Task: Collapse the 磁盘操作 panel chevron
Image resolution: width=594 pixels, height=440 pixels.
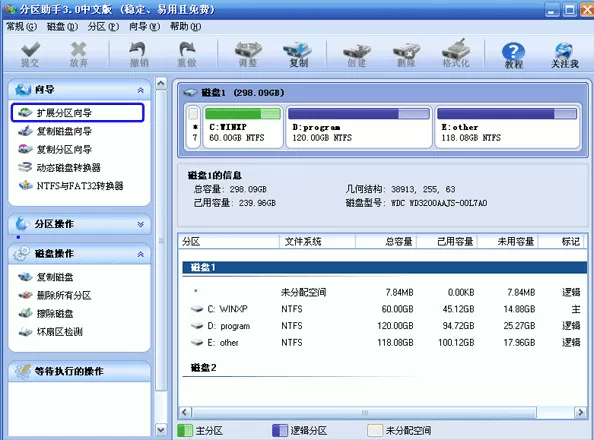Action: pyautogui.click(x=141, y=254)
